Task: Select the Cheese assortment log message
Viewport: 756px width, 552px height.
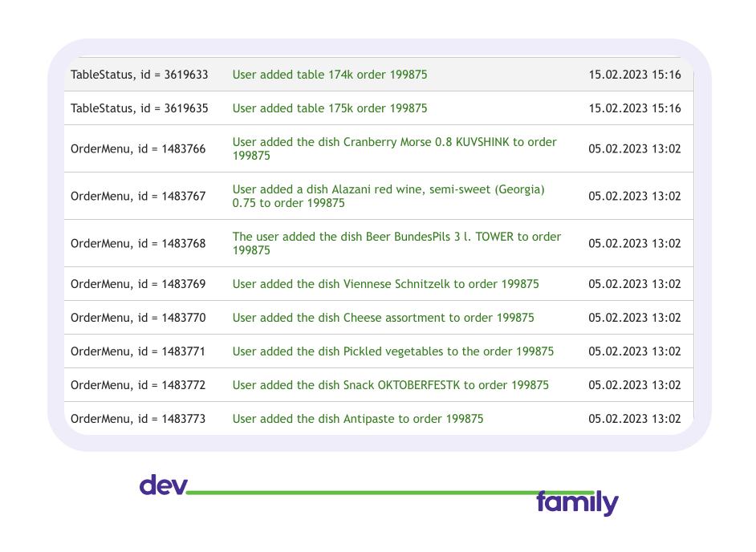Action: click(x=383, y=318)
